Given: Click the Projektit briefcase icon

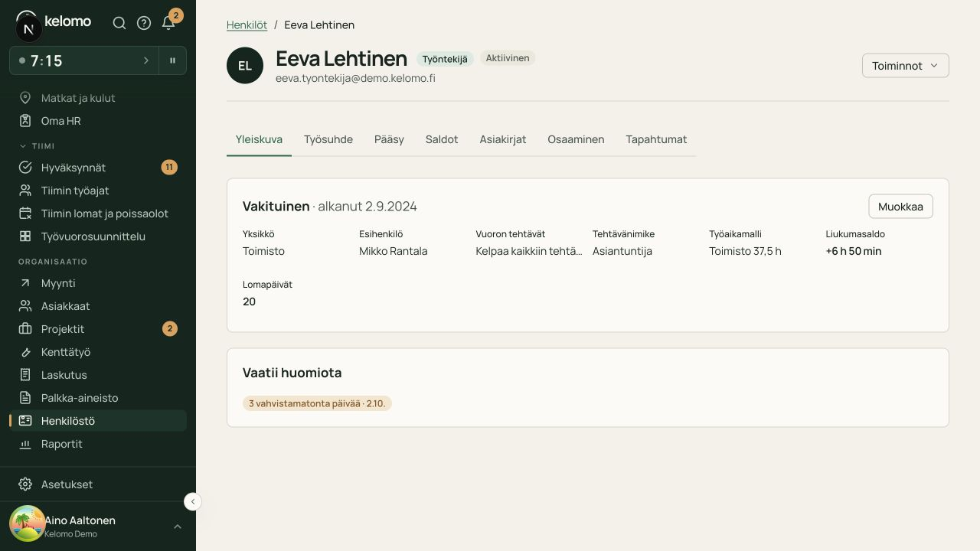Looking at the screenshot, I should click(x=25, y=329).
